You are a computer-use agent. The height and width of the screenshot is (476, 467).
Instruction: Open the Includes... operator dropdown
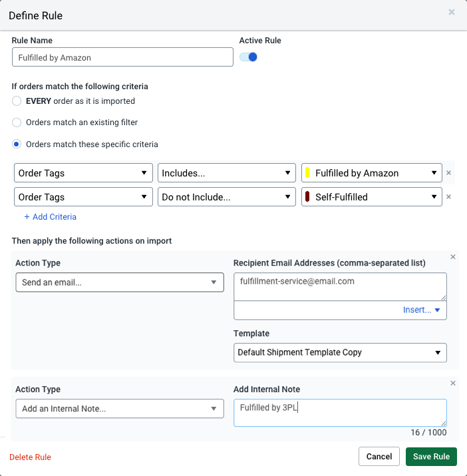(x=226, y=173)
